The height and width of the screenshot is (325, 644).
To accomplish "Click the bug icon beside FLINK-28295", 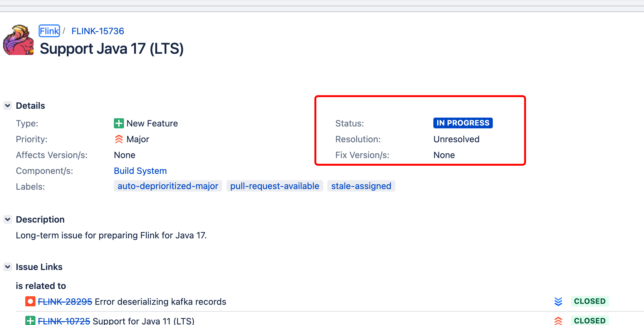I will (30, 302).
